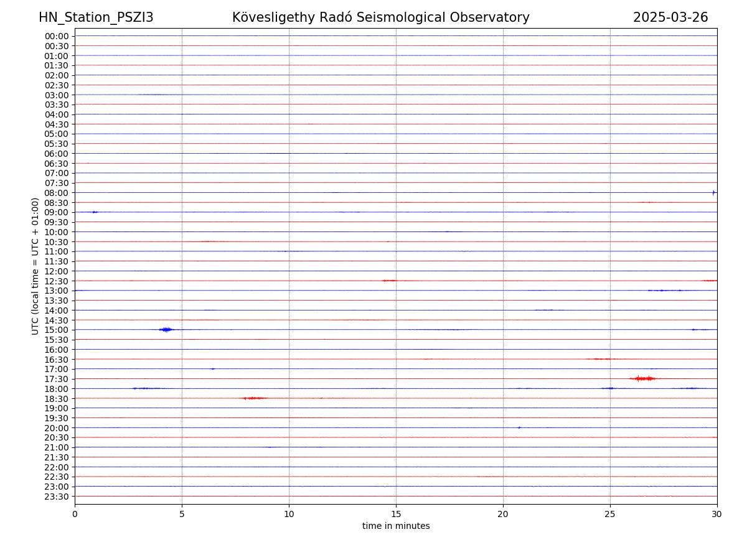Click the x-axis tick label 15
The image size is (747, 560).
coord(396,514)
